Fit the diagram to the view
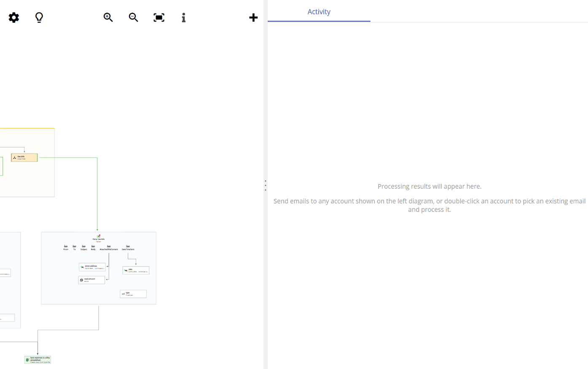The height and width of the screenshot is (369, 588). 158,17
